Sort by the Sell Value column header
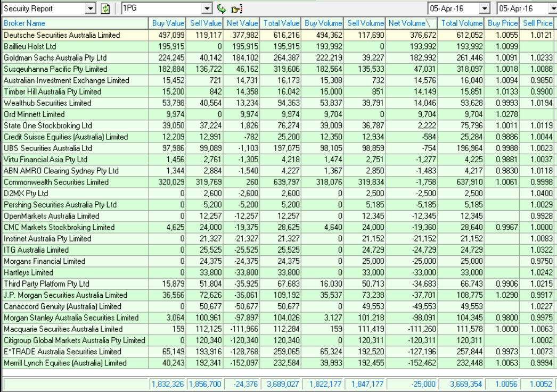 [204, 23]
